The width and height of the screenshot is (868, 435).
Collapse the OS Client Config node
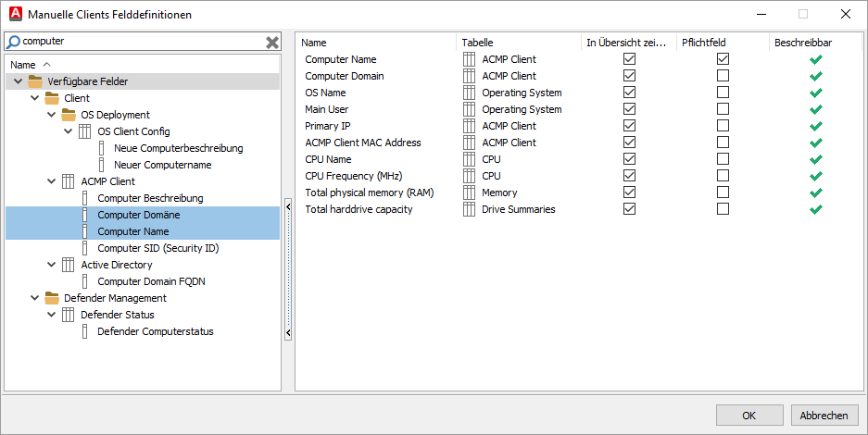click(x=69, y=131)
